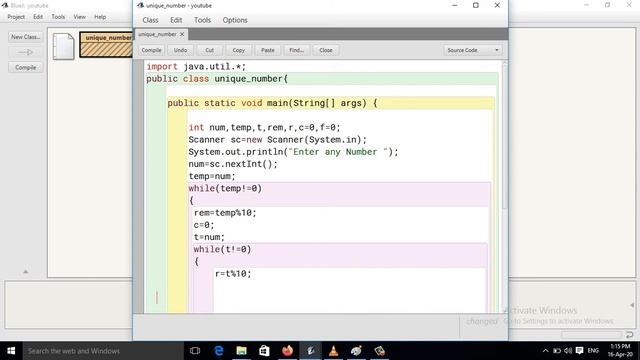The height and width of the screenshot is (360, 640).
Task: Click the battery icon in system tray
Action: [557, 351]
